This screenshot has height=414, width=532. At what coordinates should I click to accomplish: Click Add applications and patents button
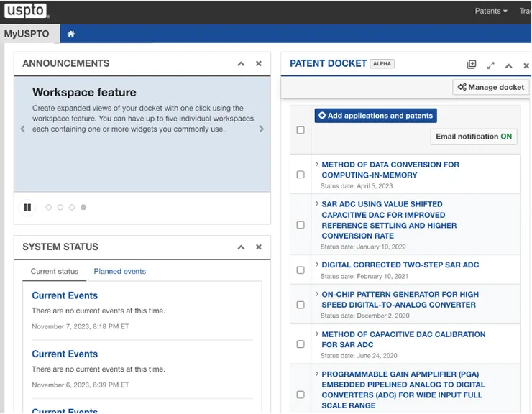click(375, 116)
